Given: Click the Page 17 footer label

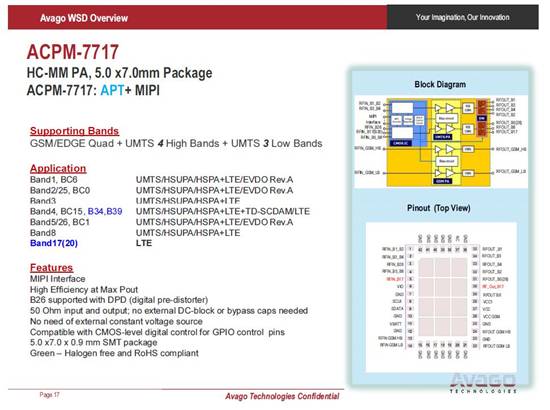Looking at the screenshot, I should [49, 395].
